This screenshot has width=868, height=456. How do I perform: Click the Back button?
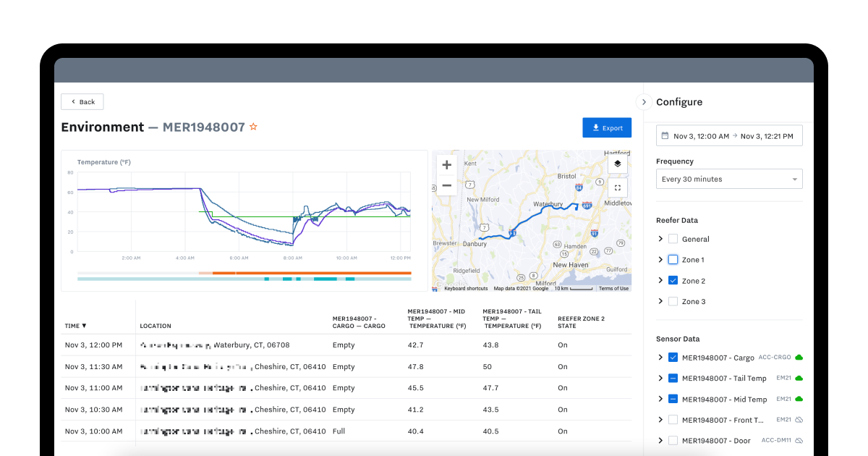point(82,102)
